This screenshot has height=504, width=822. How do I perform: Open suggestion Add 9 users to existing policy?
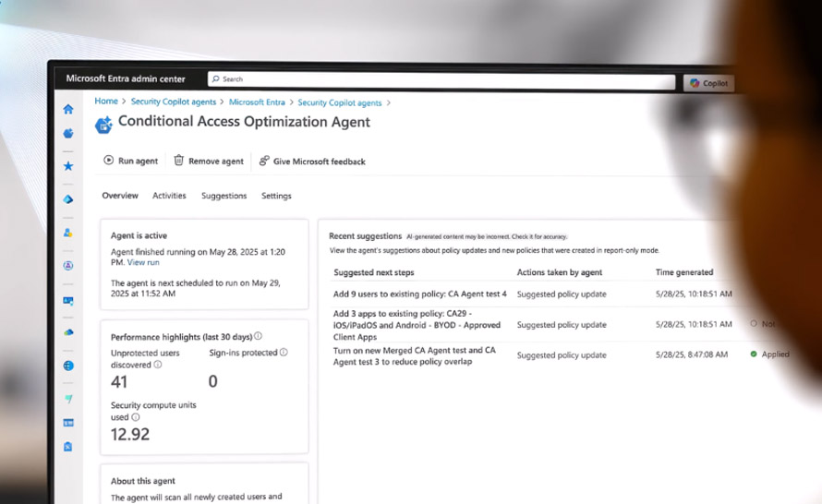[420, 294]
